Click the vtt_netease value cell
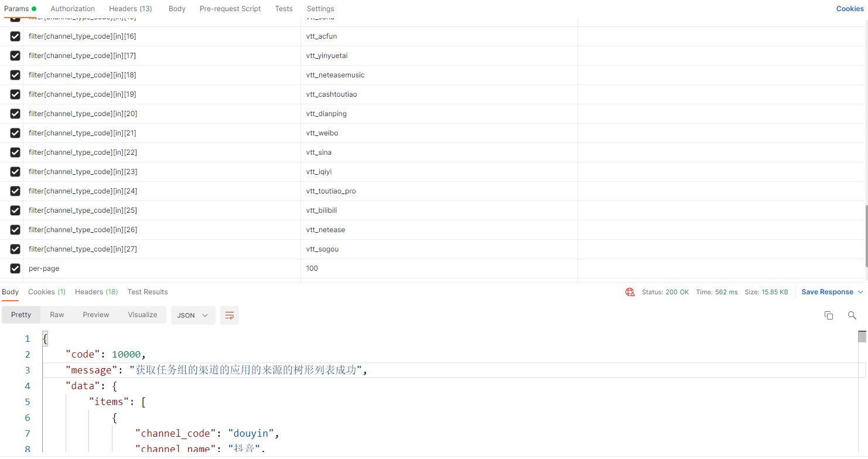Viewport: 868px width, 459px height. (x=439, y=230)
